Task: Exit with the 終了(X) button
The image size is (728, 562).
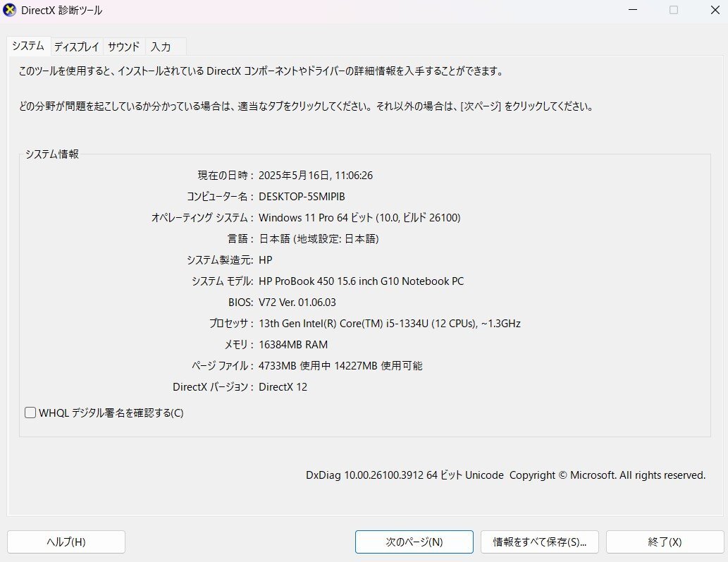Action: click(x=665, y=542)
